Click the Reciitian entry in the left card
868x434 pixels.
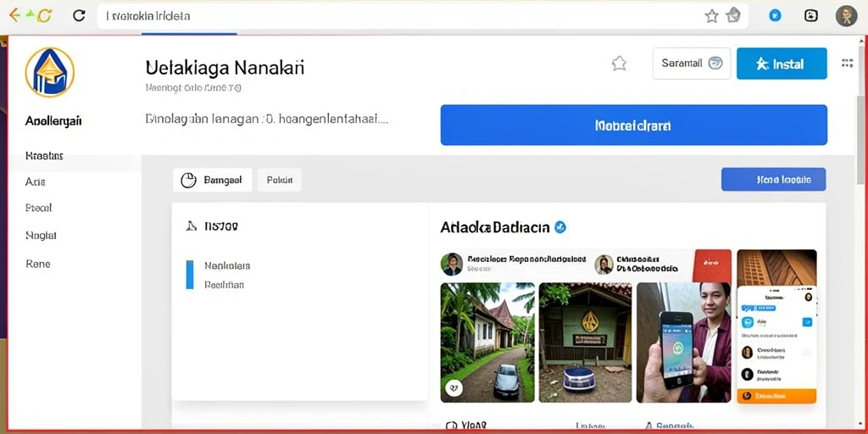(224, 285)
